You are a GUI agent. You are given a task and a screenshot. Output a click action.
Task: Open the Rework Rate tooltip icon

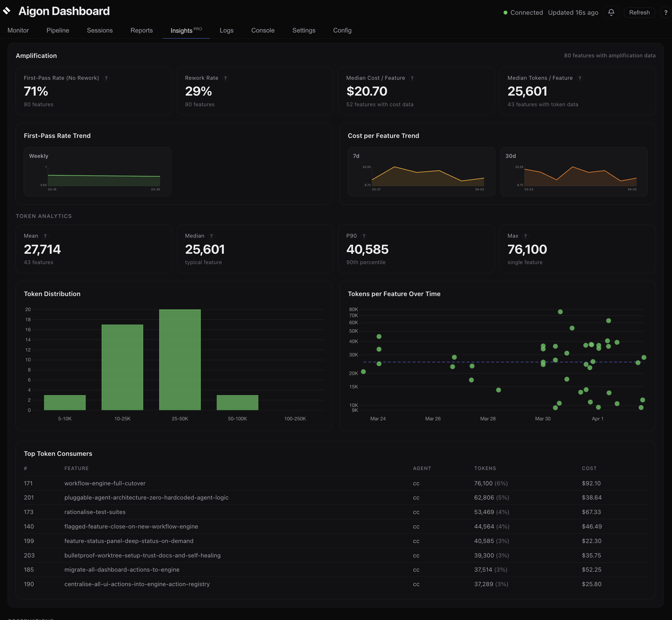pos(226,78)
